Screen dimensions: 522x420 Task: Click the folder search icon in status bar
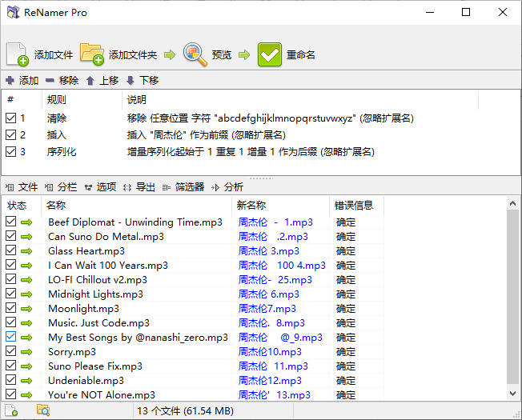[43, 411]
